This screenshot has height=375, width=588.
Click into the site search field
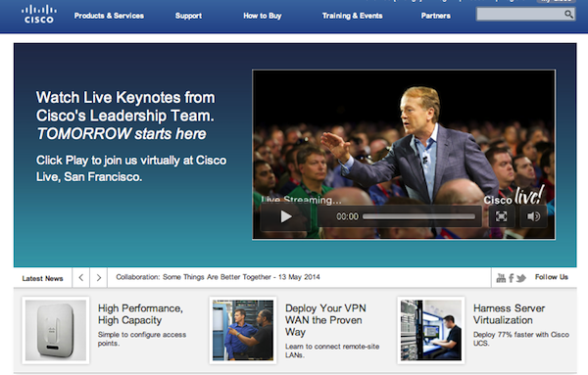tap(519, 15)
